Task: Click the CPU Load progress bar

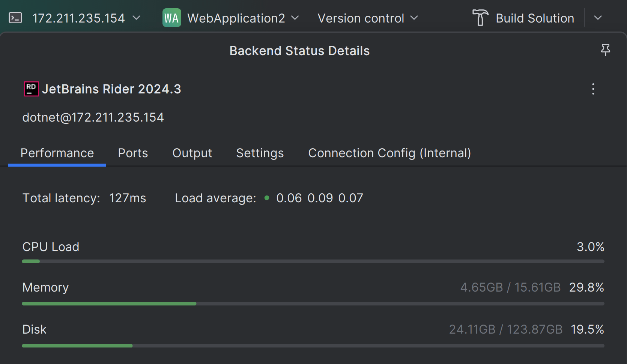Action: pos(313,261)
